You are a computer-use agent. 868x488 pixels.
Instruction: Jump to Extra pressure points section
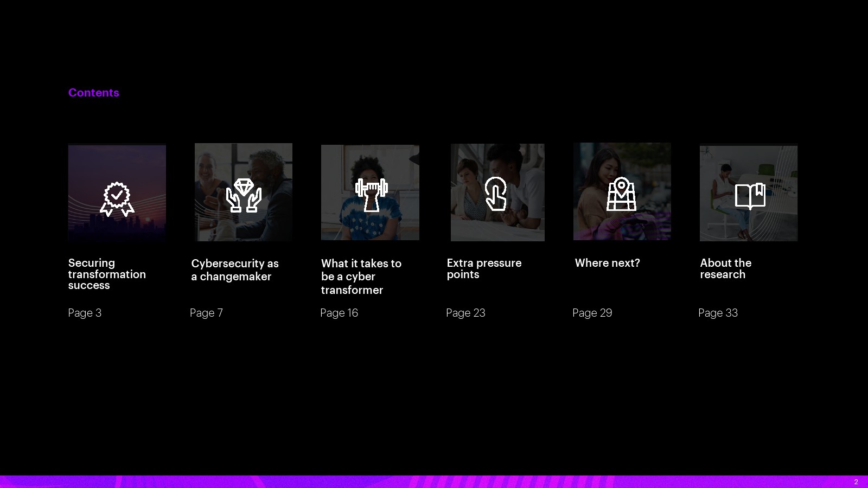coord(484,268)
